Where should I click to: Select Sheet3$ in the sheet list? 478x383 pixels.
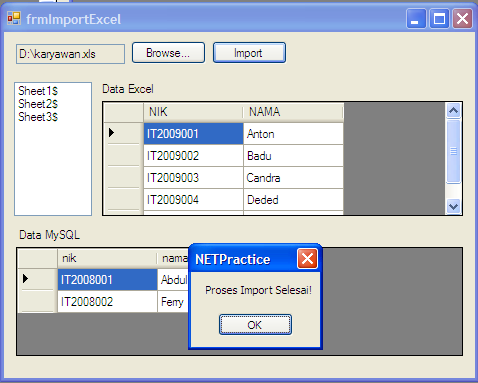(38, 117)
